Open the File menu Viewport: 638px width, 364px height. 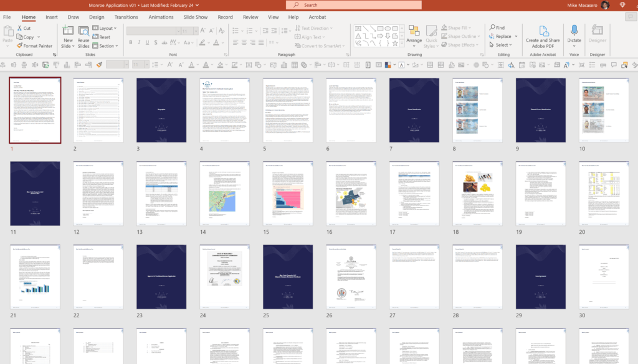pyautogui.click(x=7, y=17)
